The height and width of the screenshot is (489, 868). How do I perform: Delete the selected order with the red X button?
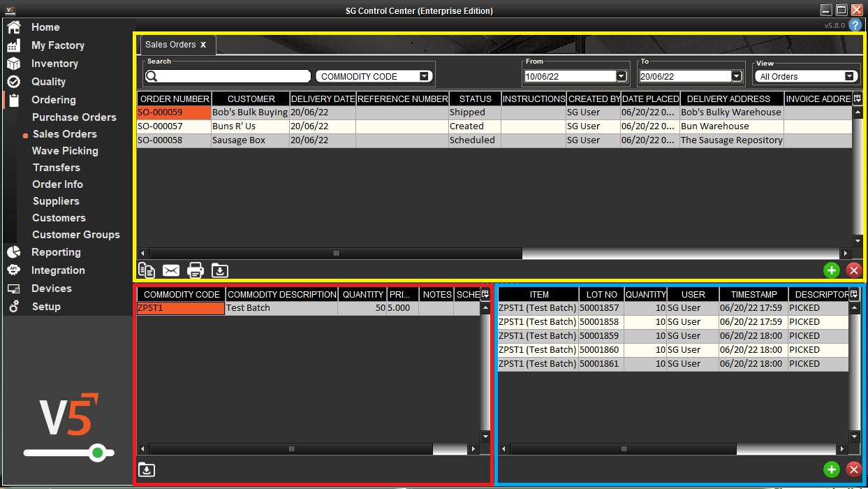tap(853, 270)
